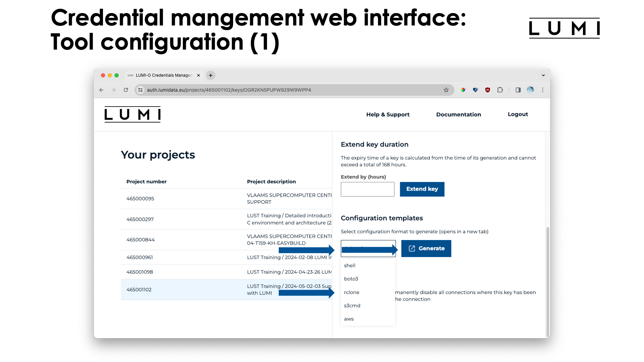Select the LUMI-O Credentials Management browser tab
This screenshot has height=362, width=644.
point(164,75)
